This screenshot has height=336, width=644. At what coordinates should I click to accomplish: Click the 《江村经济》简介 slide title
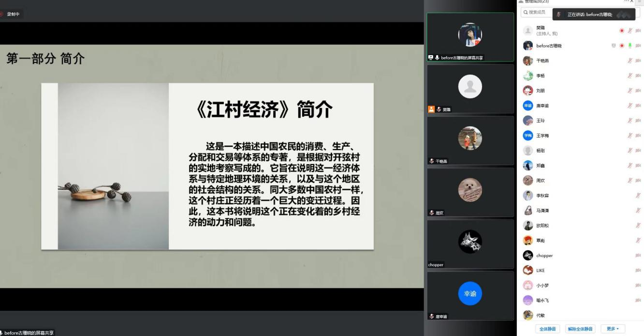tap(264, 110)
